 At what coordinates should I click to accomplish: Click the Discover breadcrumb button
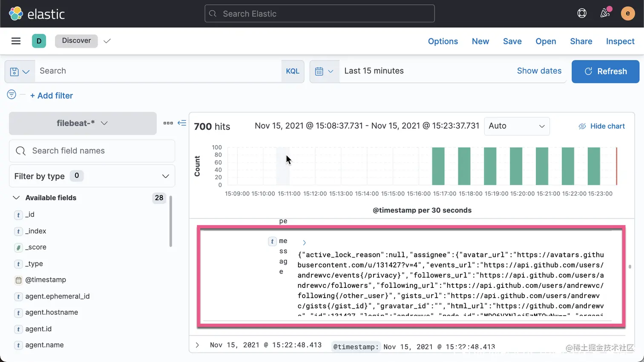(76, 41)
